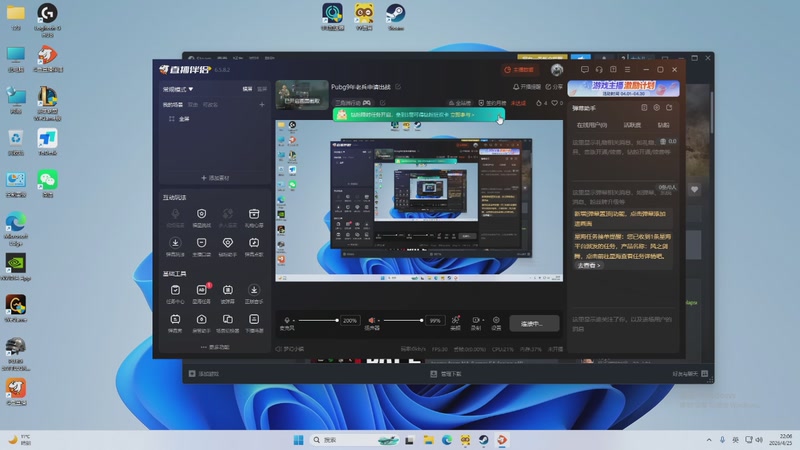Click the stream cover thumbnail
The image size is (800, 450).
302,95
